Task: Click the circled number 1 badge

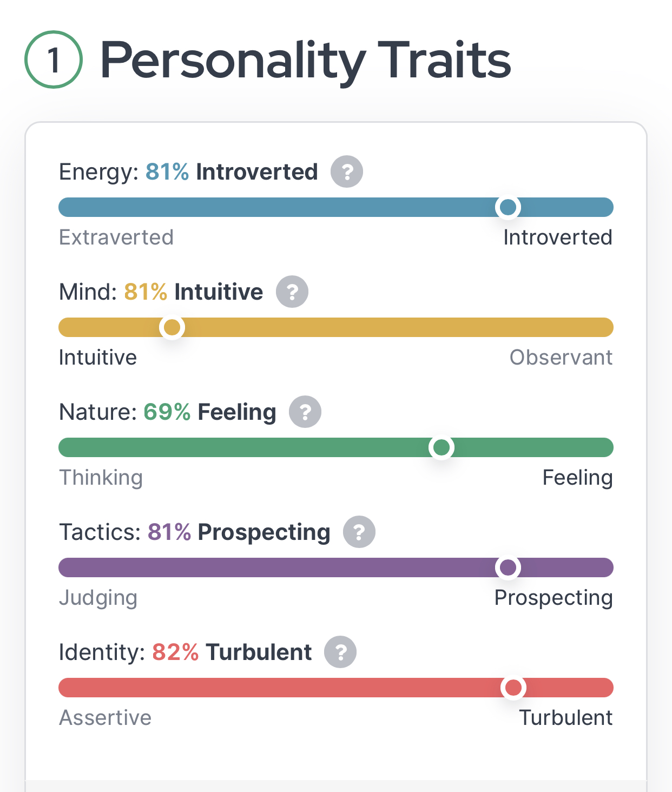Action: coord(54,60)
